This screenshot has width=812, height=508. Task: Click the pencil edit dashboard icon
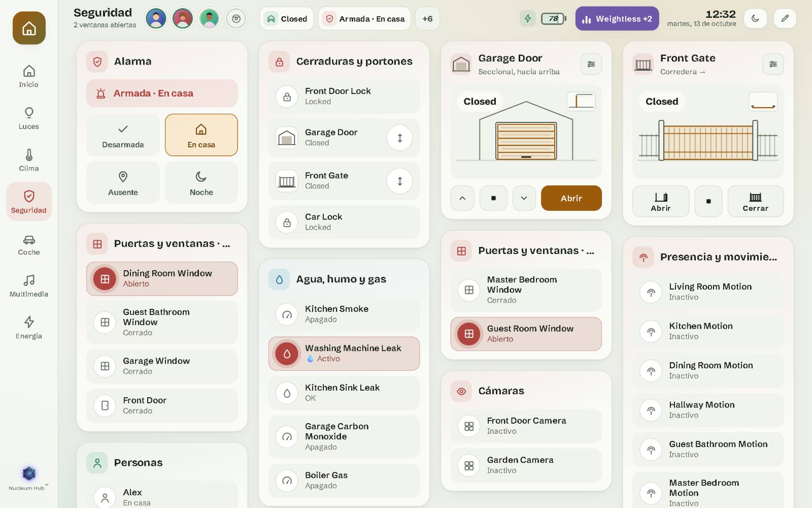tap(785, 19)
